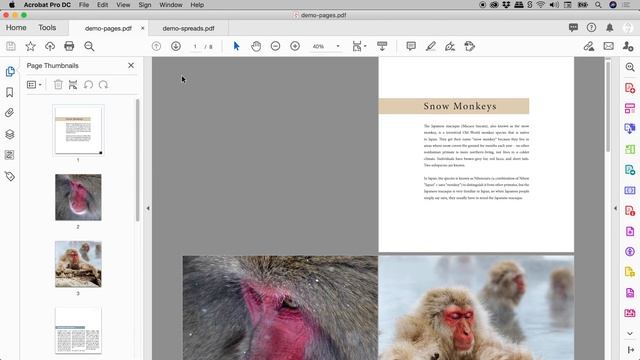Send file by email icon
This screenshot has width=640, height=360.
click(x=609, y=46)
